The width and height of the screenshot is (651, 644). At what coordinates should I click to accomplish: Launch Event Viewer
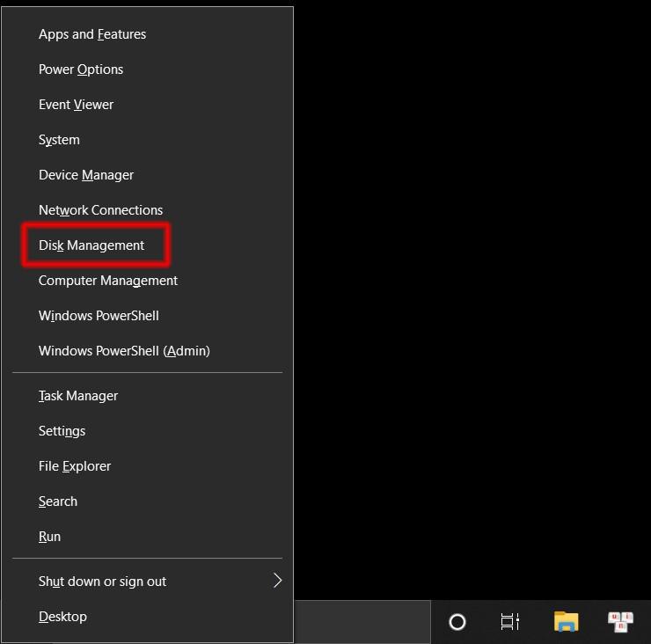coord(76,105)
